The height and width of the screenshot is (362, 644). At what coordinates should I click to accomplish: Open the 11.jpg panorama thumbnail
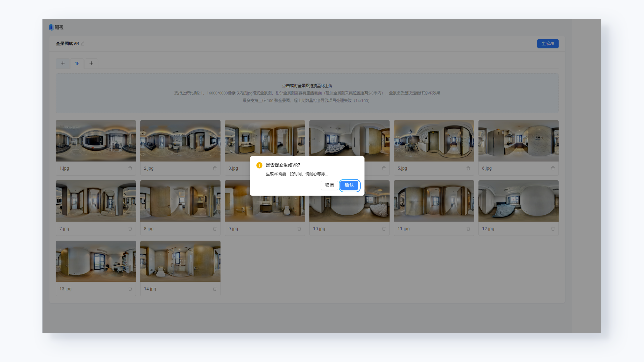(x=434, y=201)
